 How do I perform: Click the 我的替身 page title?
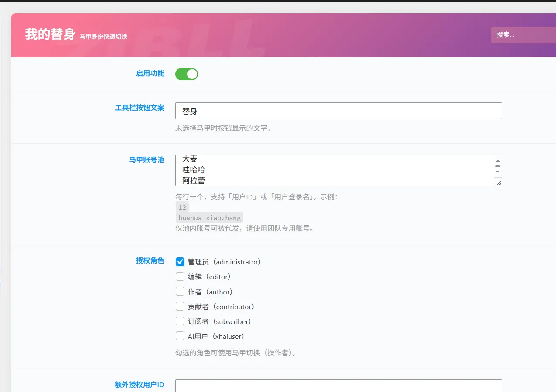[51, 34]
